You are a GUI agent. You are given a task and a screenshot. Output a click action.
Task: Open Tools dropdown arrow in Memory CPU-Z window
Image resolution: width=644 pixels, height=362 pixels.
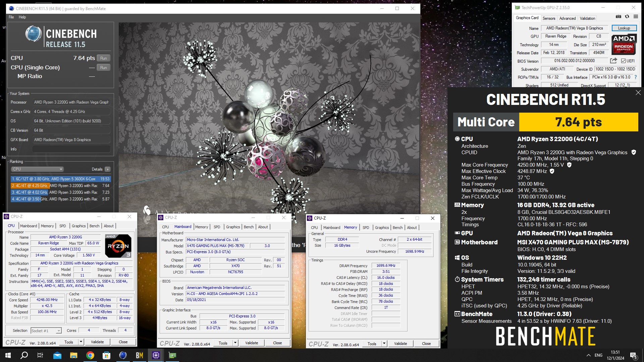(384, 344)
